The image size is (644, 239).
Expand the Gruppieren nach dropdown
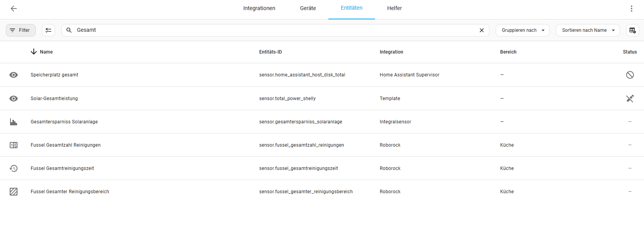522,30
